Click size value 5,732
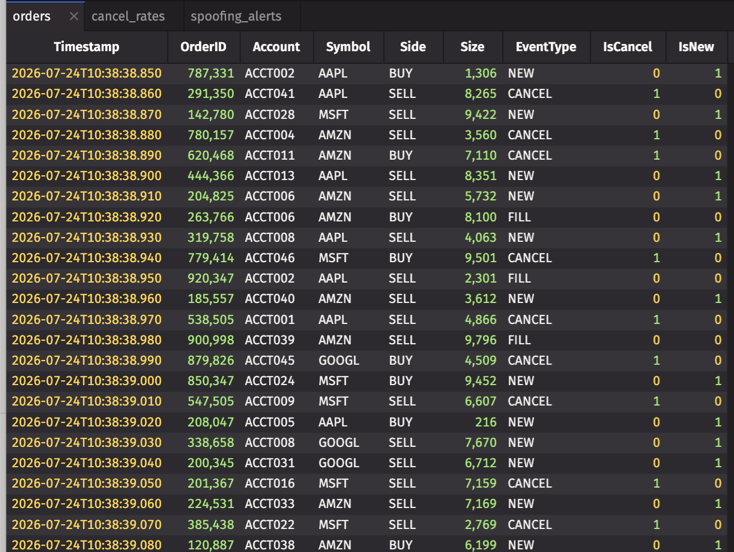Image resolution: width=734 pixels, height=552 pixels. pyautogui.click(x=472, y=197)
